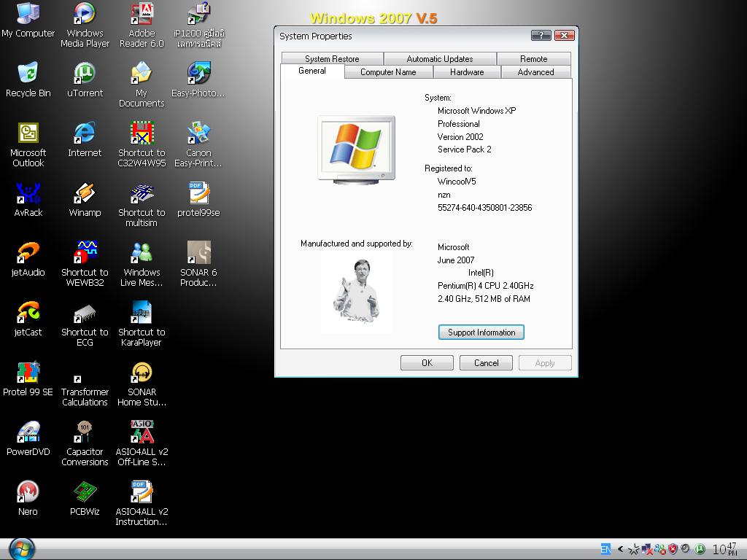Click the Windows logo monitor image

(356, 150)
